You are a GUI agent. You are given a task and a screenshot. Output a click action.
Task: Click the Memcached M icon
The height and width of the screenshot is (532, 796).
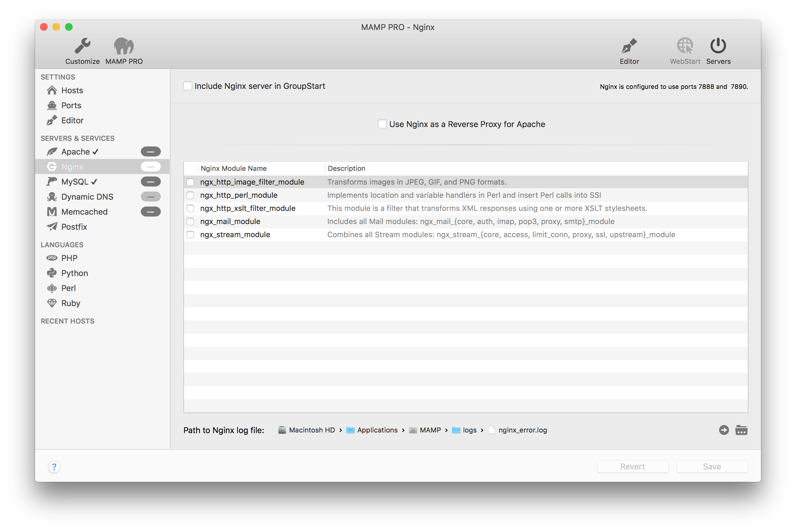tap(52, 212)
